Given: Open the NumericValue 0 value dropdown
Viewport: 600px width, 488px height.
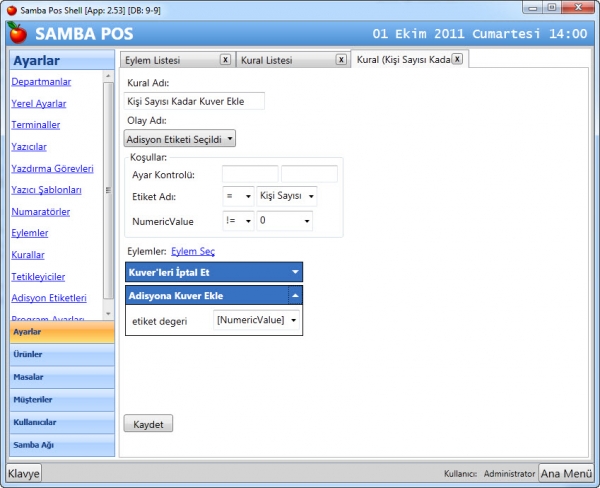Looking at the screenshot, I should (285, 221).
